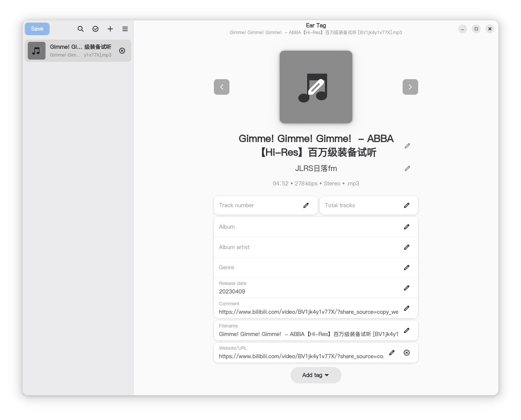Click album cover art to change image
This screenshot has width=521, height=420.
click(316, 87)
